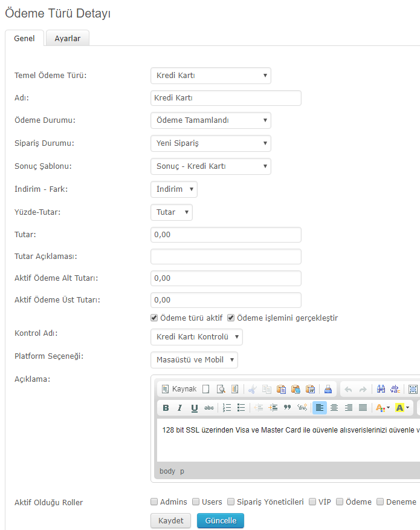Viewport: 420px width, 530px height.
Task: Click the Copy icon in editor toolbar
Action: pyautogui.click(x=267, y=389)
